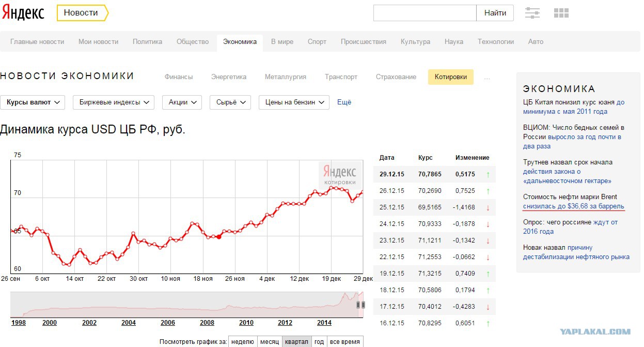
Task: Open the Yandex logo home link
Action: pos(23,13)
